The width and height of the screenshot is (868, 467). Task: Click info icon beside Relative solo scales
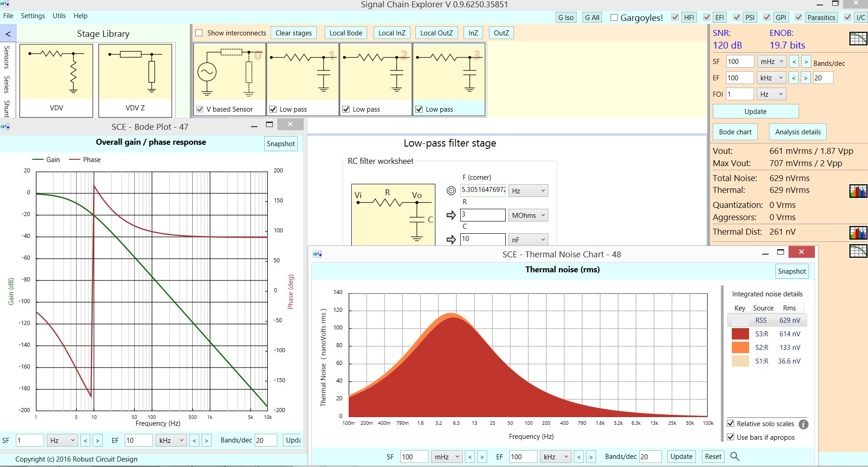(803, 424)
